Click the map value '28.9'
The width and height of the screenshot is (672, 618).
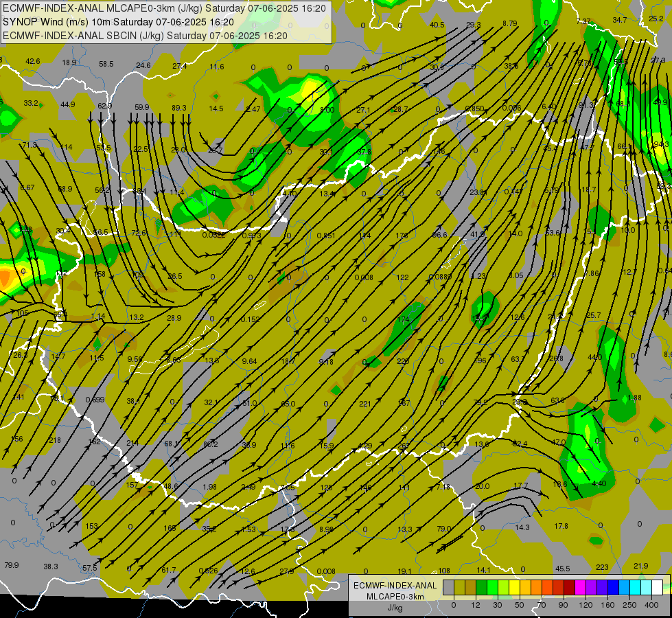(174, 318)
